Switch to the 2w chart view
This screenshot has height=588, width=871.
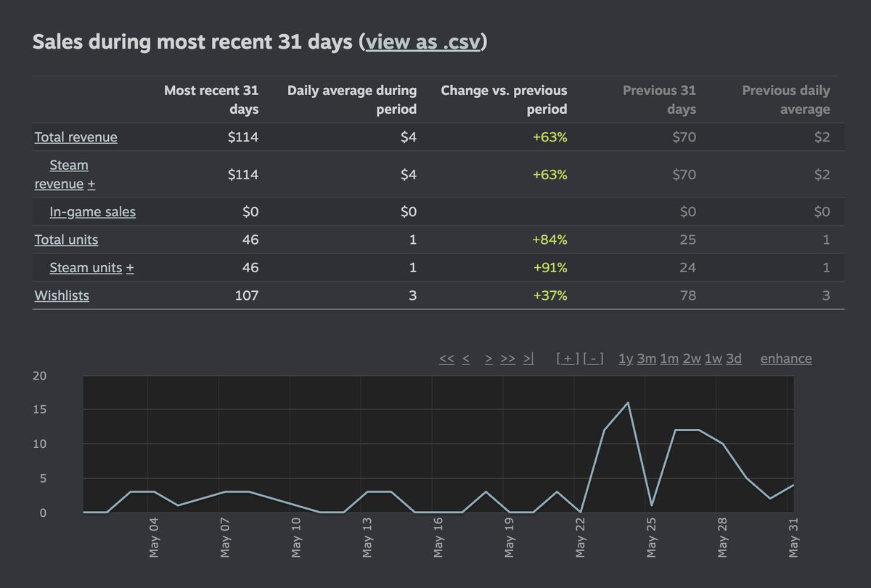coord(691,358)
